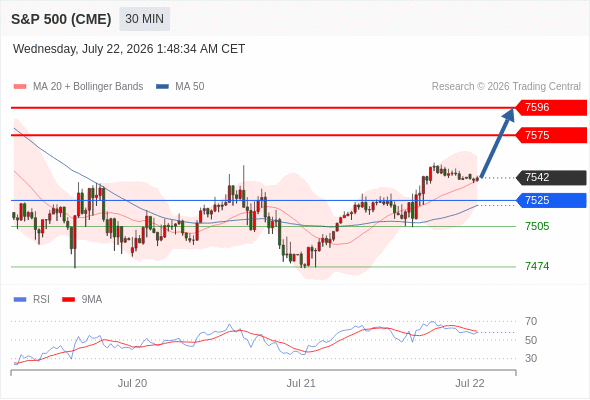590x400 pixels.
Task: Click the RSI 70 axis label
Action: point(531,321)
